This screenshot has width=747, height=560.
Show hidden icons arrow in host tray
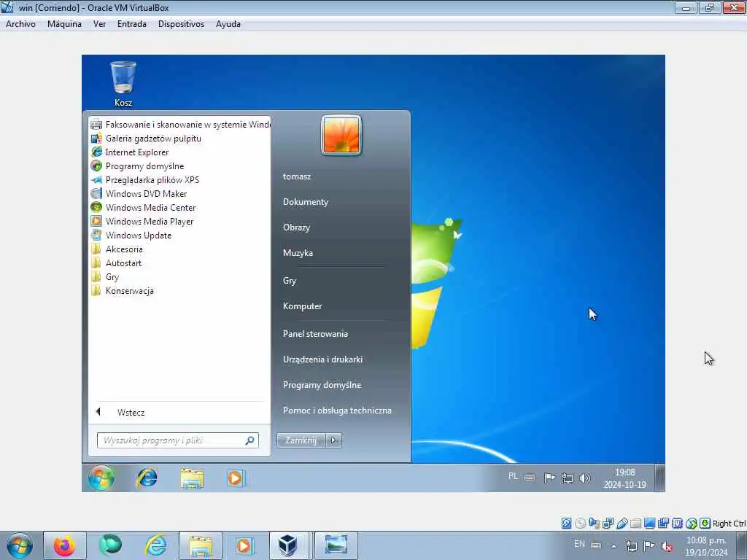coord(614,546)
